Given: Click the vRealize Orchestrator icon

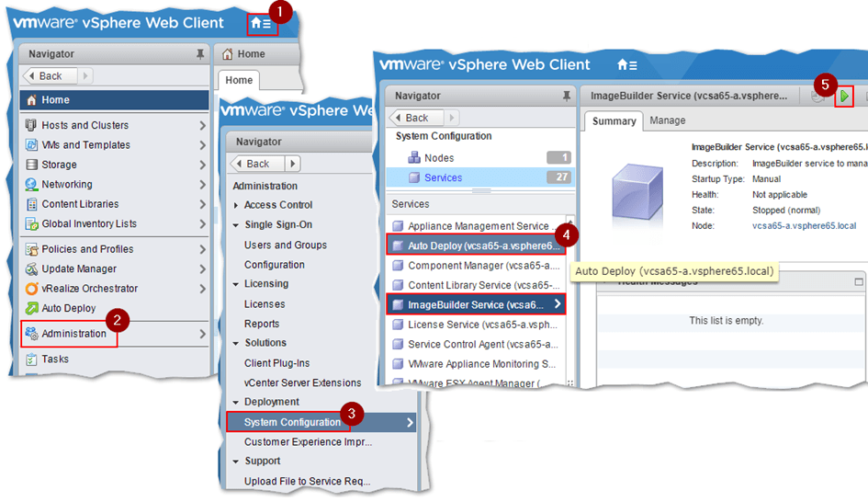Looking at the screenshot, I should click(31, 289).
